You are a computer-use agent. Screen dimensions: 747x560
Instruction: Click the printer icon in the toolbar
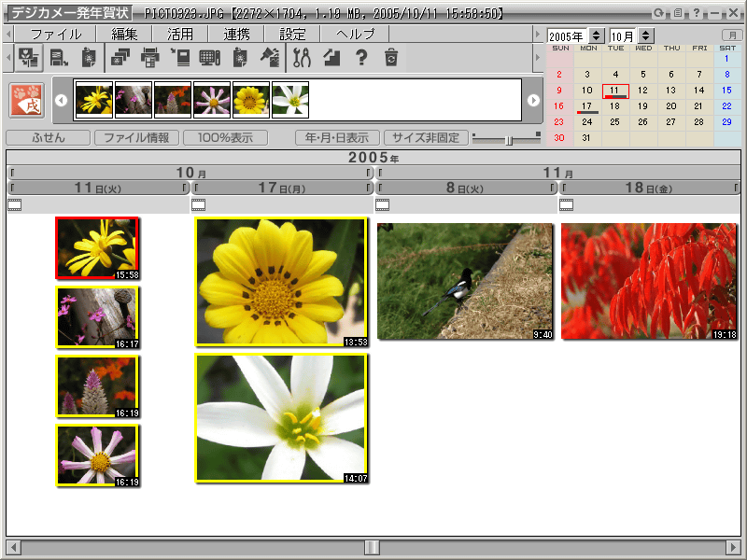coord(149,58)
